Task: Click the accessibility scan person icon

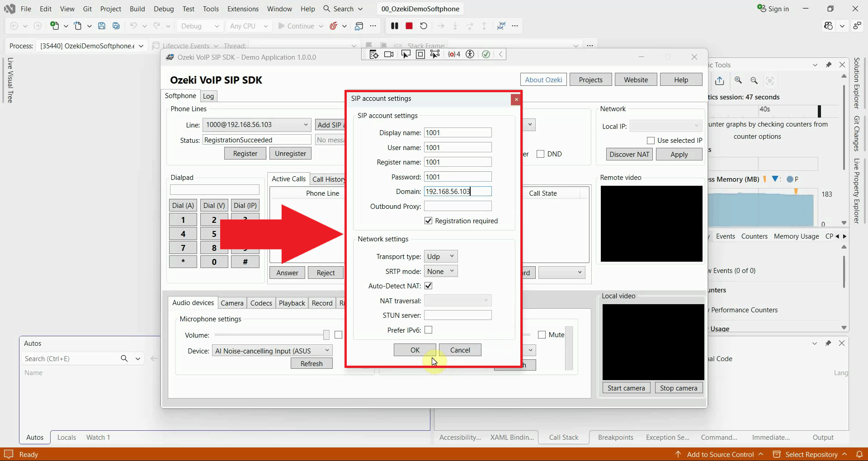Action: (470, 54)
